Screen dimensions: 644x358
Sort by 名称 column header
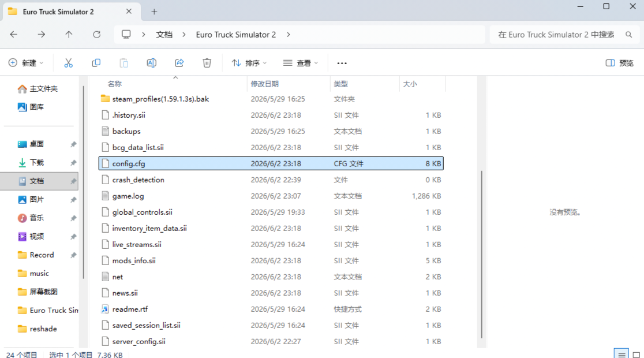coord(115,84)
